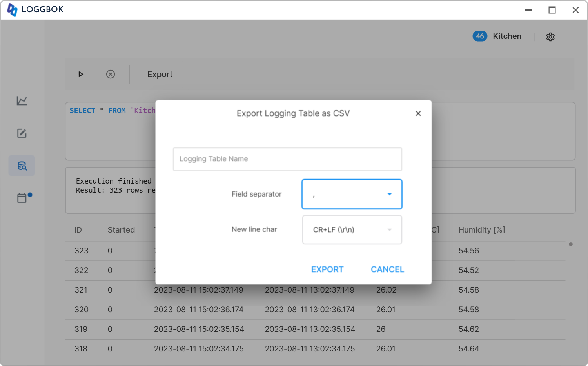Click the Kitchen device selector
This screenshot has width=588, height=366.
pos(507,36)
